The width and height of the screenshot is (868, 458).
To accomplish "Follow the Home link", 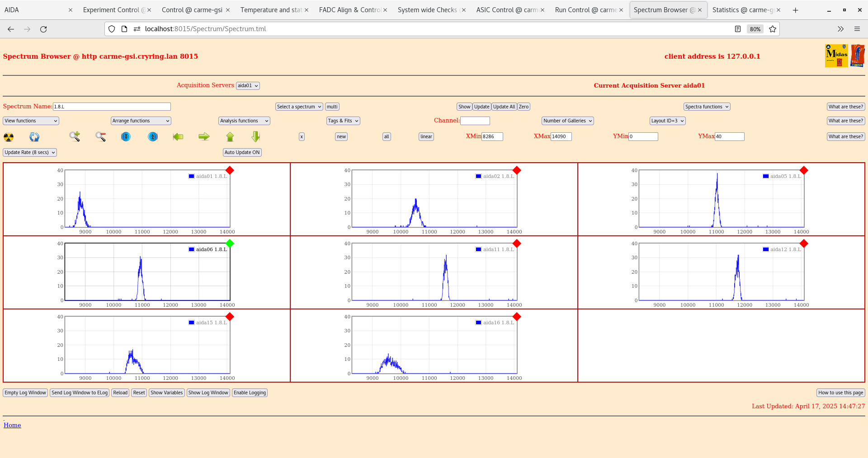I will coord(12,425).
